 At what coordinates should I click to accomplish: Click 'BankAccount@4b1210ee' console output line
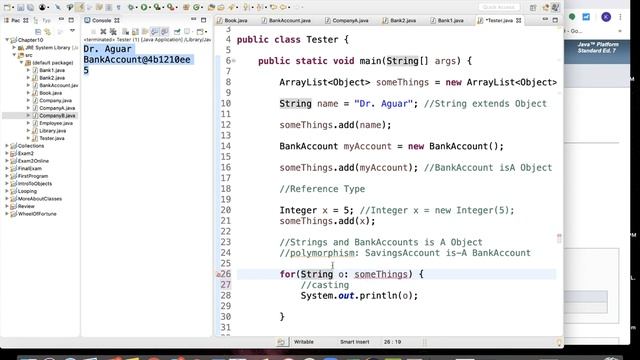(x=137, y=60)
